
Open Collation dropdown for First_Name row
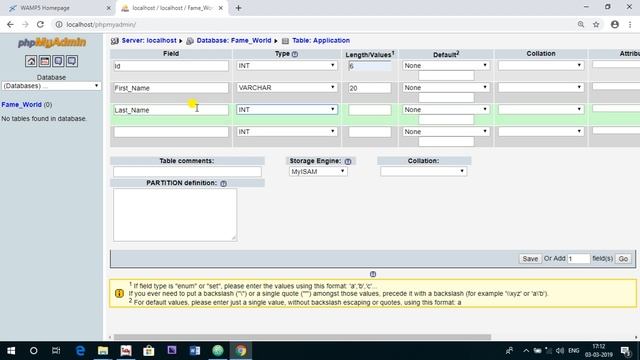541,87
